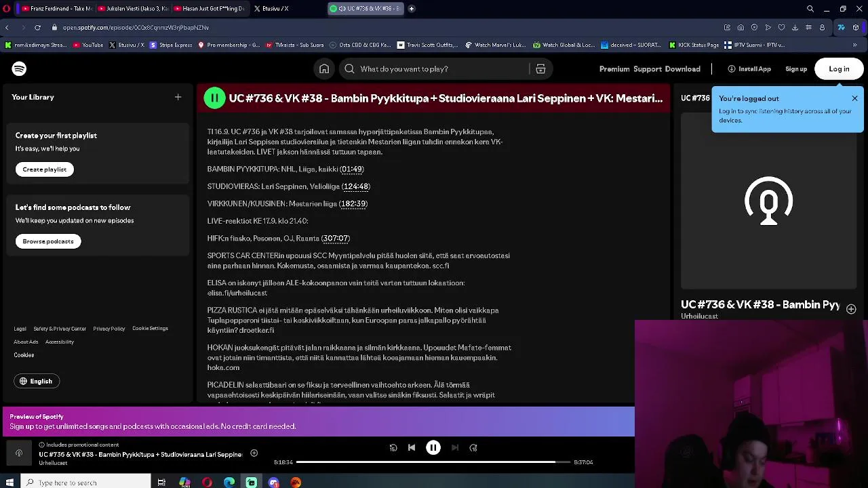Show more bookmarks with the overflow chevron
The width and height of the screenshot is (868, 488).
click(854, 45)
